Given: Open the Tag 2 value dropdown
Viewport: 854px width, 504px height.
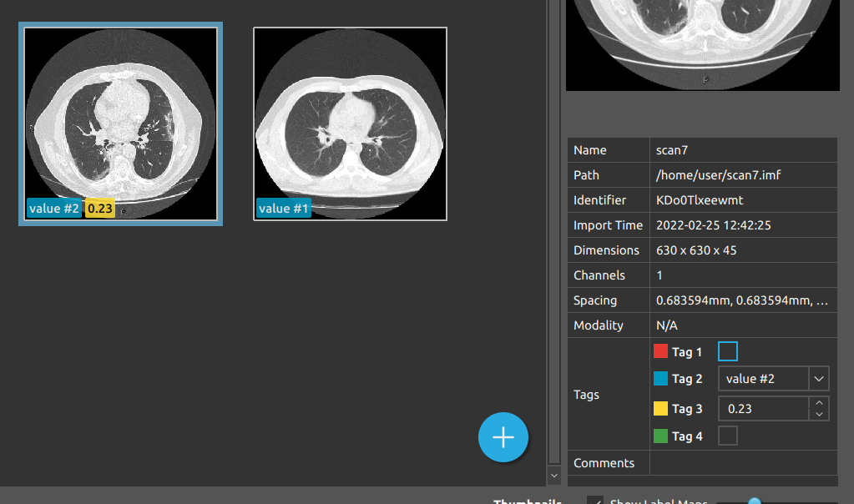Looking at the screenshot, I should pos(819,379).
